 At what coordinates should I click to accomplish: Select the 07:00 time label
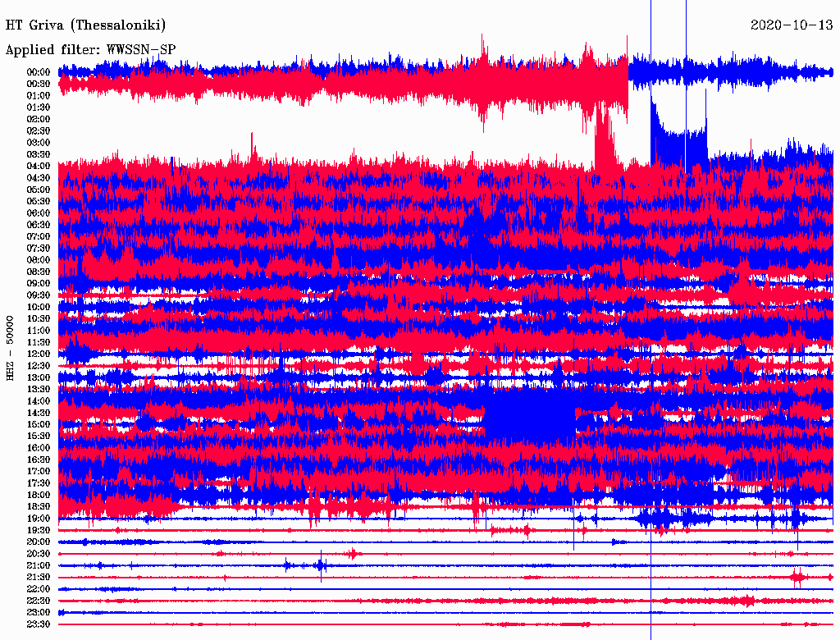39,237
